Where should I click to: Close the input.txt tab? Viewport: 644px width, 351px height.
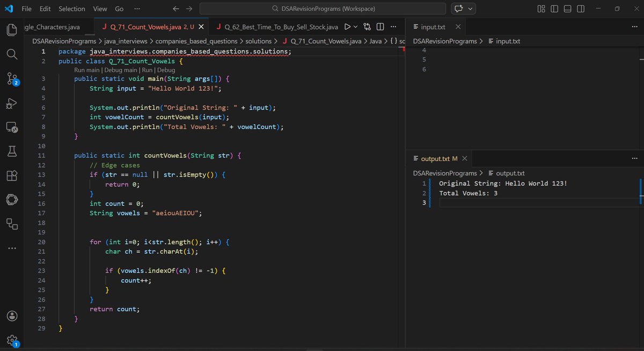coord(458,27)
